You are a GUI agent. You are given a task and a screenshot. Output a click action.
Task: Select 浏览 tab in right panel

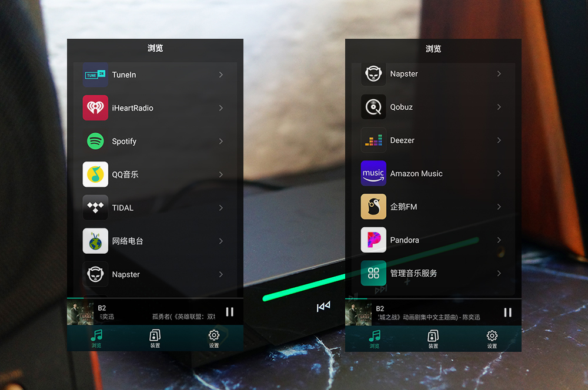pyautogui.click(x=374, y=339)
